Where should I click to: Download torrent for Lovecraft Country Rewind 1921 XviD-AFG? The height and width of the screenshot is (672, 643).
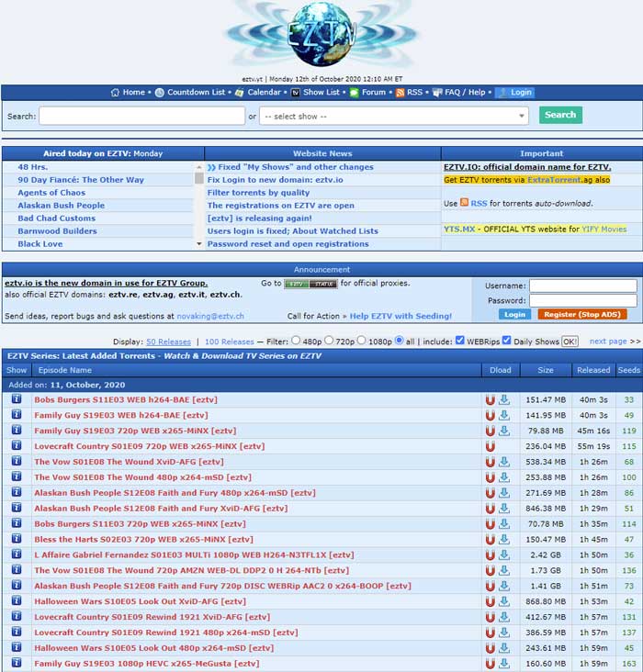(x=504, y=617)
